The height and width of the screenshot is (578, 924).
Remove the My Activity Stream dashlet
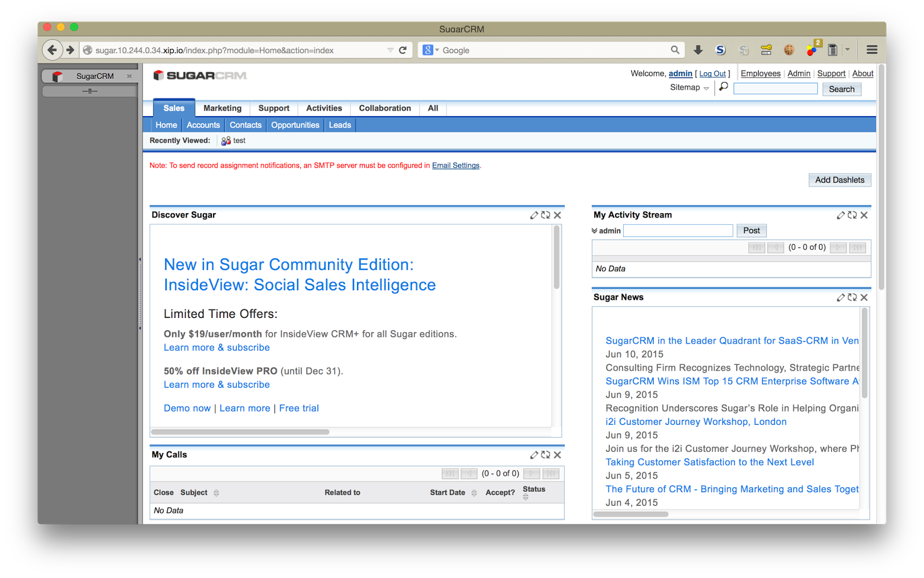pyautogui.click(x=864, y=215)
